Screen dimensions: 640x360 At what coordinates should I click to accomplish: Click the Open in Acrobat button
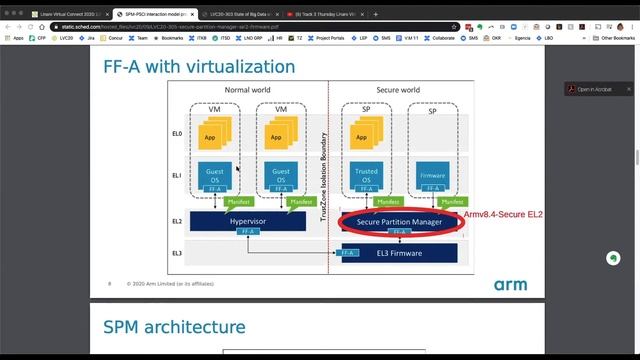point(591,89)
